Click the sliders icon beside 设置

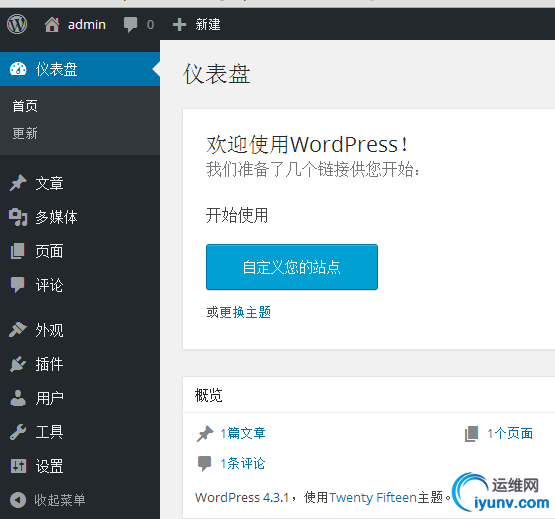tap(18, 466)
